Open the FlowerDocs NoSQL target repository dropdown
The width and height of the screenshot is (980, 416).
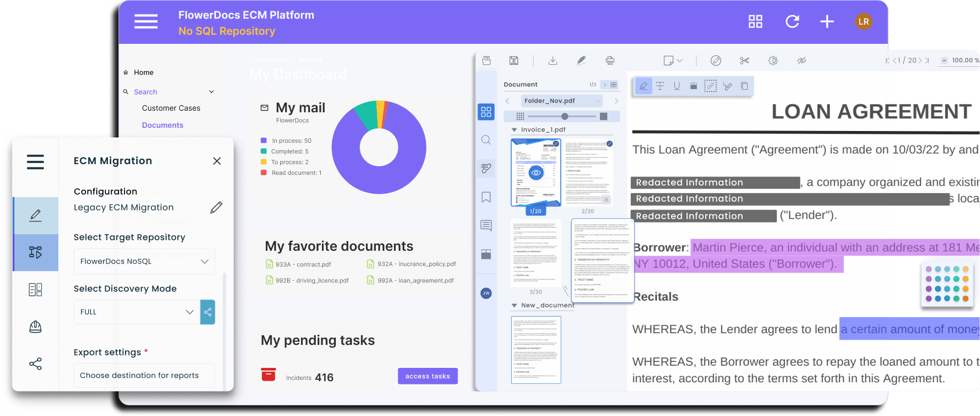pos(144,261)
